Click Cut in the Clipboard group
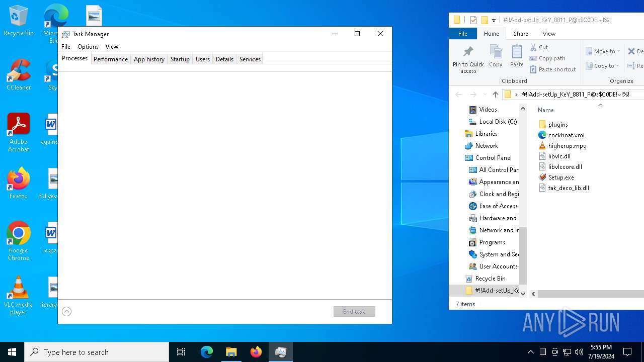Screen dimensions: 644x362 coord(539,47)
